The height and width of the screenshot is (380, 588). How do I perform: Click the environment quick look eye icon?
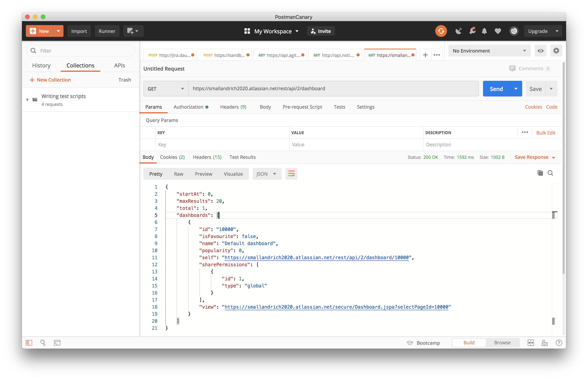pos(540,51)
